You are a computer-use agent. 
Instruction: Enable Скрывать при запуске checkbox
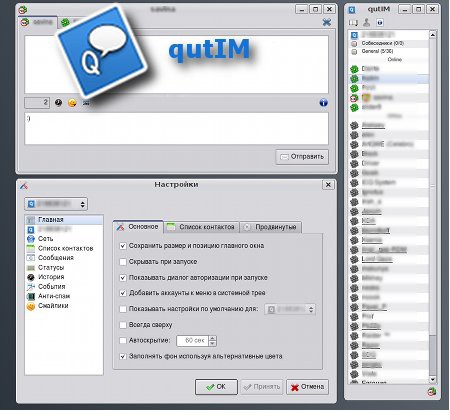click(123, 262)
